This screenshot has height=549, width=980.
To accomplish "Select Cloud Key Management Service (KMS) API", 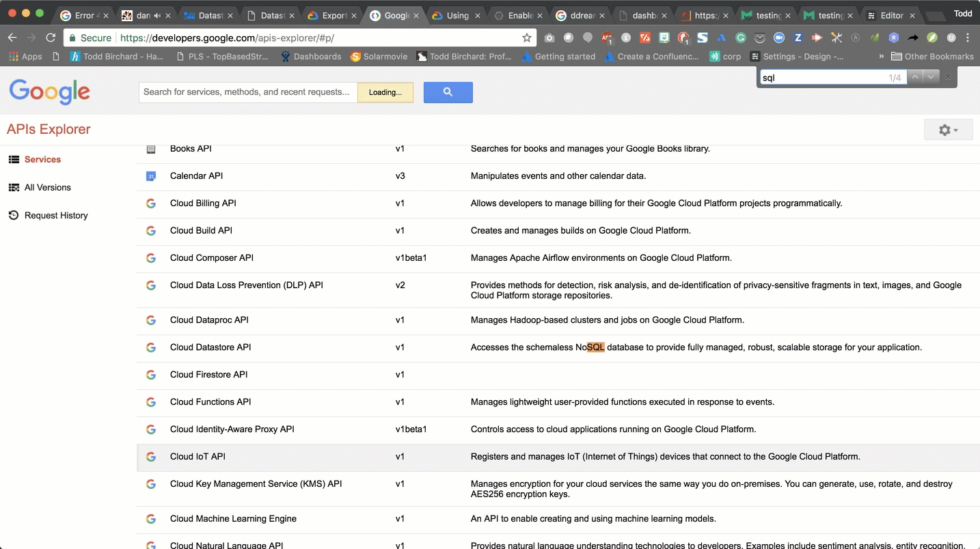I will click(558, 489).
